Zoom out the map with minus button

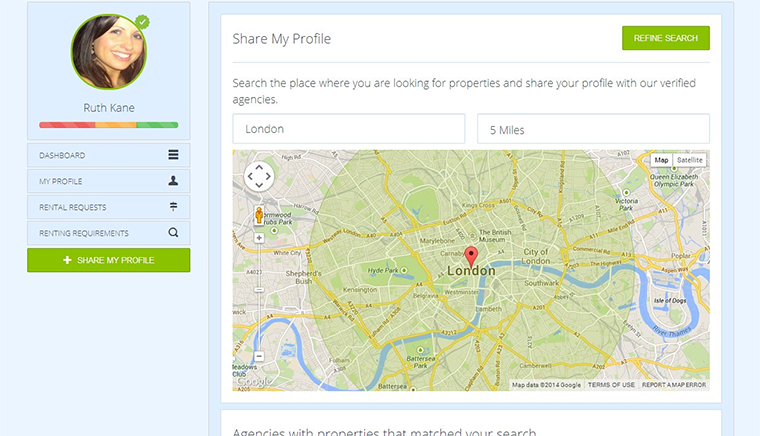[x=259, y=356]
